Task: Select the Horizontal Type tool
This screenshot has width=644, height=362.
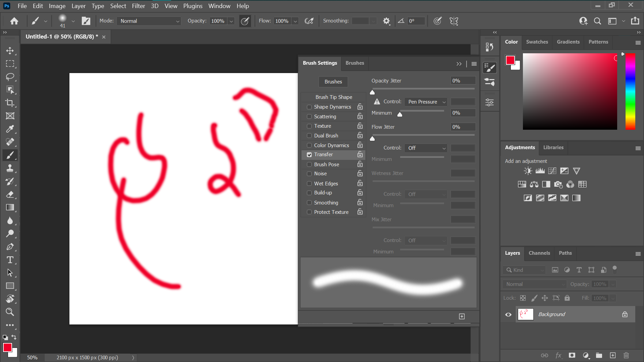Action: (10, 260)
